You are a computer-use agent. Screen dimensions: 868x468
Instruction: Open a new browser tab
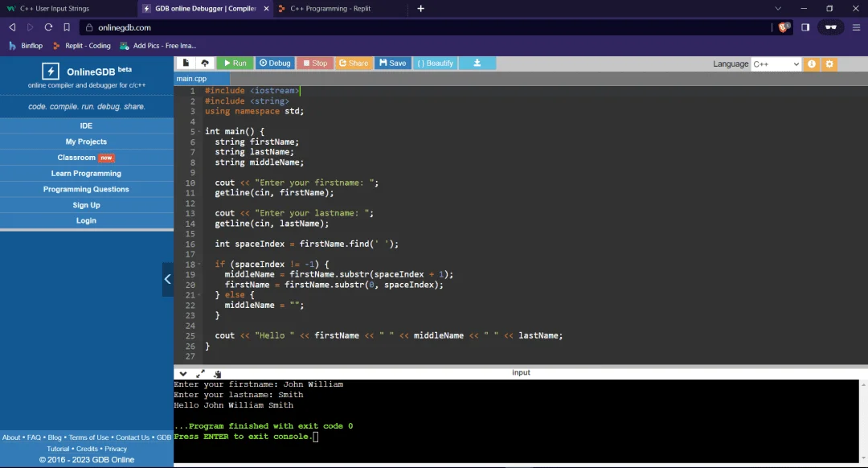(420, 9)
